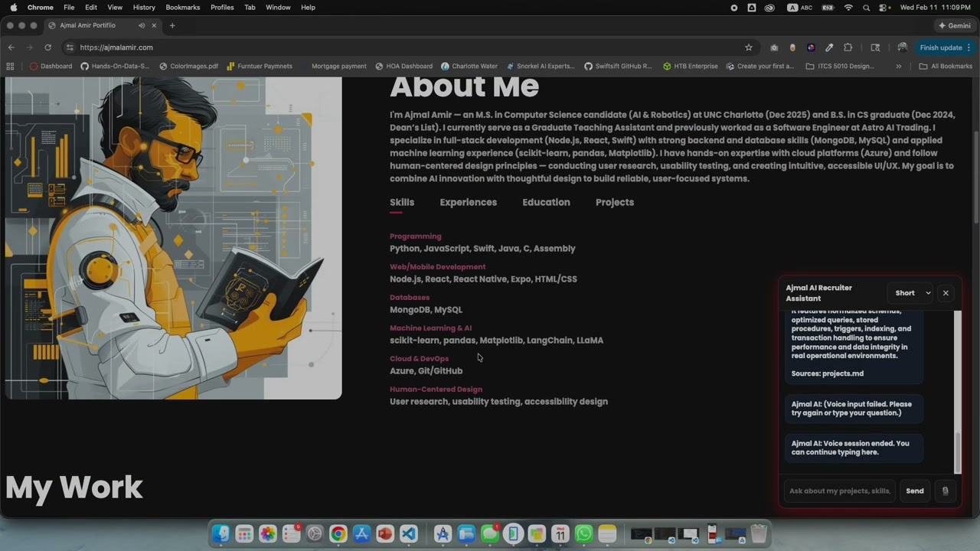Open PowerPoint from the Dock
This screenshot has height=551, width=980.
(x=385, y=533)
